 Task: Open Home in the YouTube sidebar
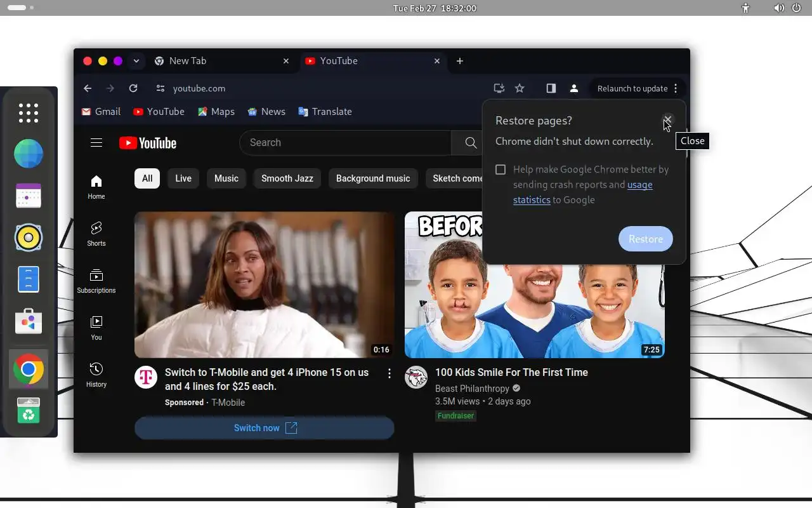tap(96, 187)
